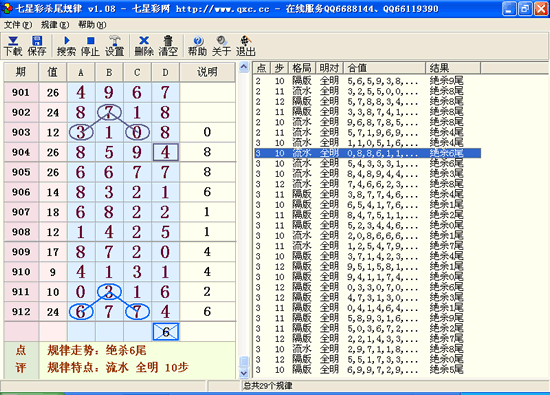Select rule row with 合值 1,2,5,4,7,9
The height and width of the screenshot is (395, 550).
click(367, 246)
